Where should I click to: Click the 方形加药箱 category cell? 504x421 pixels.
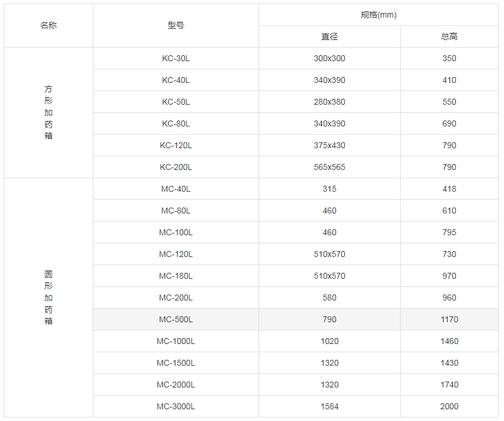[48, 112]
